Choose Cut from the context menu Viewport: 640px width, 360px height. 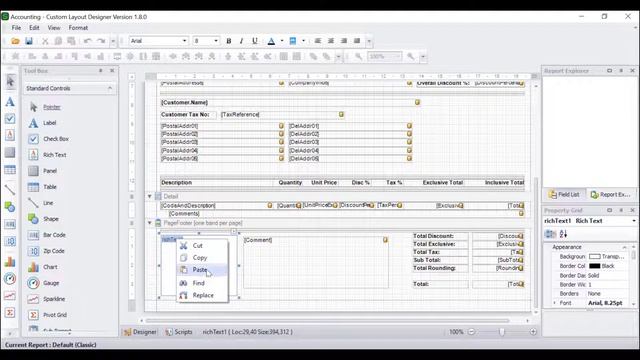click(202, 246)
